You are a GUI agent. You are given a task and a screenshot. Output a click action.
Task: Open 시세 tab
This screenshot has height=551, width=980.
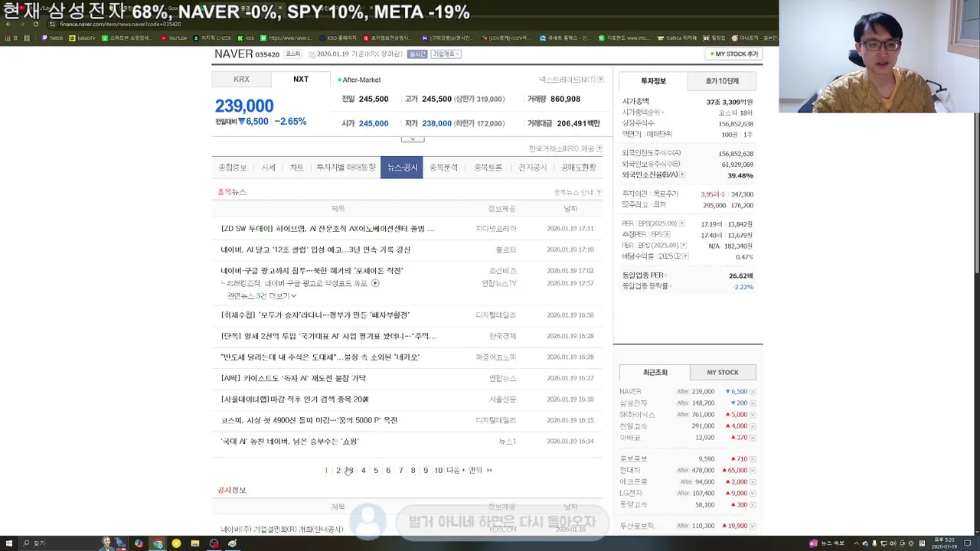pos(268,168)
